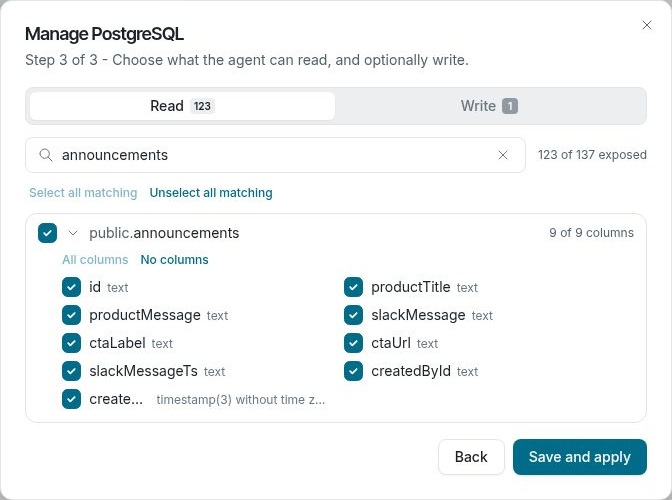Clear the announcements search text
This screenshot has height=500, width=672.
[503, 155]
